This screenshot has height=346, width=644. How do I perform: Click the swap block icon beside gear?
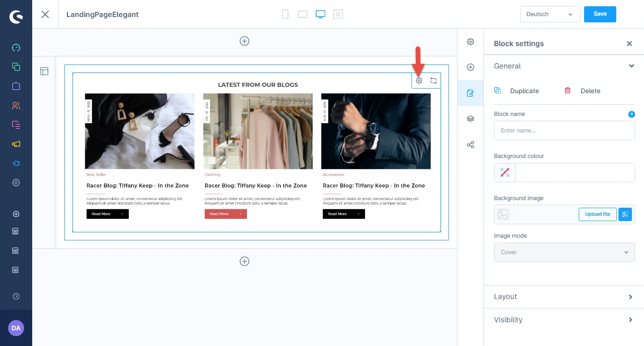[433, 81]
